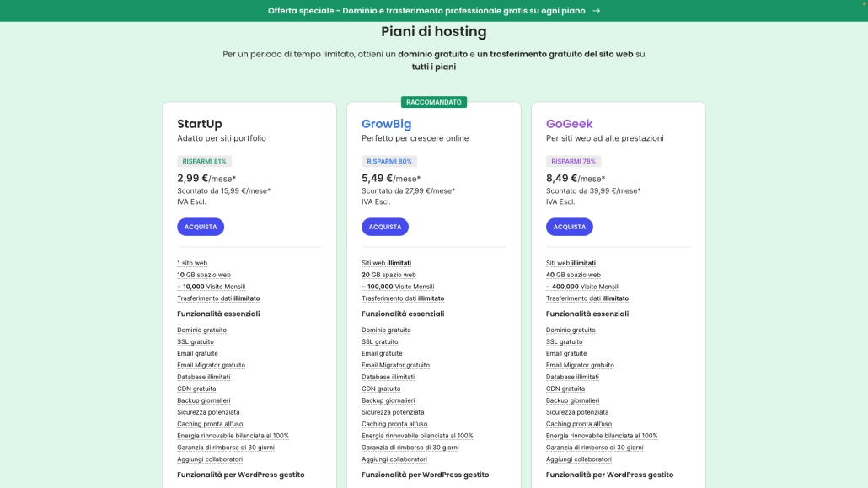This screenshot has width=868, height=488.
Task: Click Dominio gratuito under StartUp features
Action: pos(202,330)
